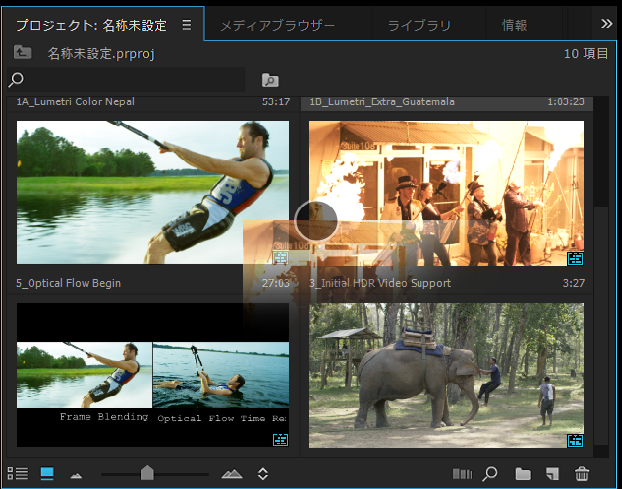The height and width of the screenshot is (489, 622).
Task: Select the water skier sequence thumbnail
Action: tap(153, 192)
